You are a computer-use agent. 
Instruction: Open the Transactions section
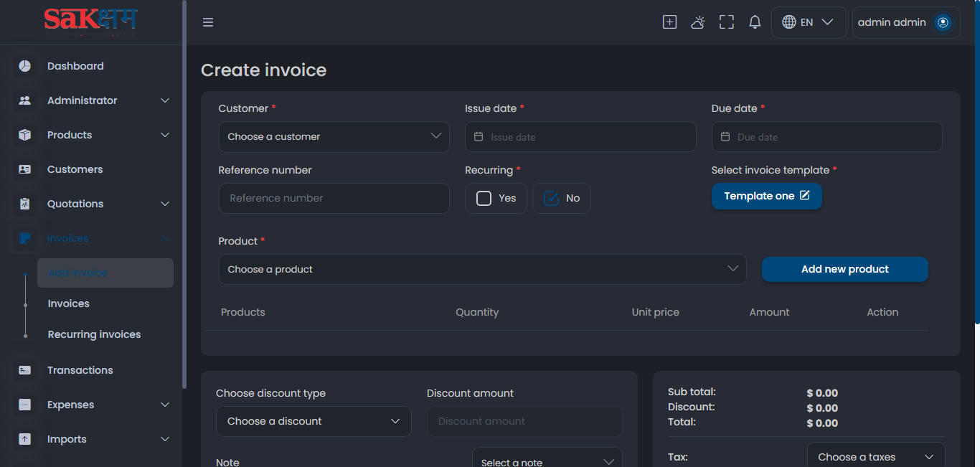(x=80, y=369)
